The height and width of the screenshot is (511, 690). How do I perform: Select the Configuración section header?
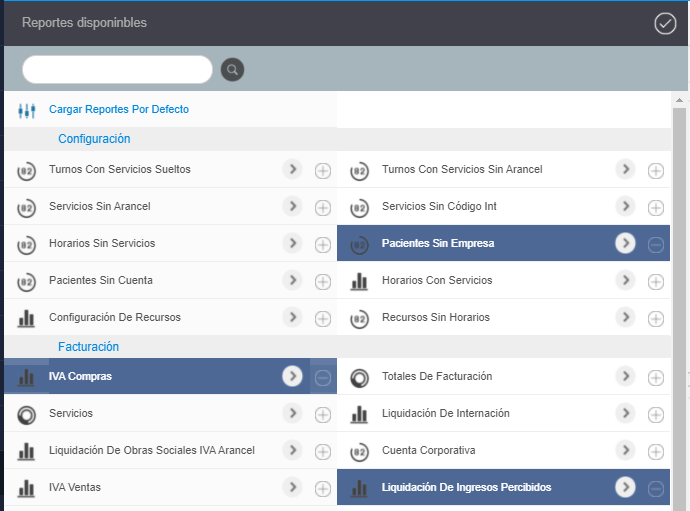point(94,139)
